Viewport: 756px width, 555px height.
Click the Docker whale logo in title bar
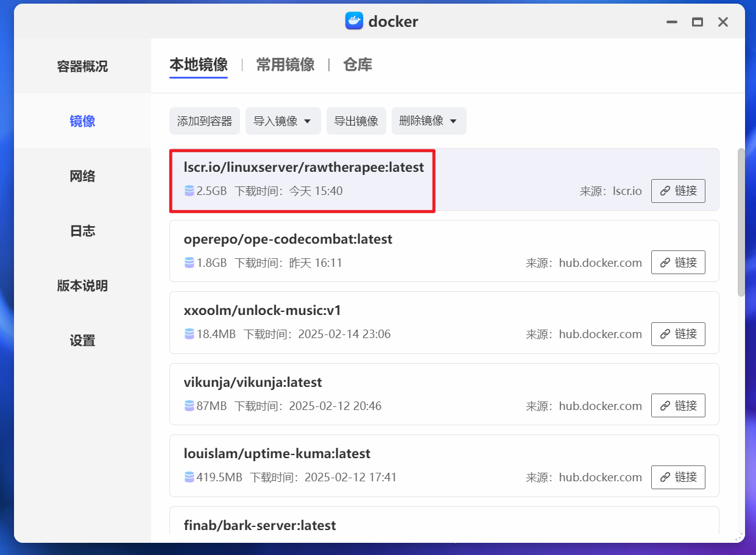pos(354,21)
